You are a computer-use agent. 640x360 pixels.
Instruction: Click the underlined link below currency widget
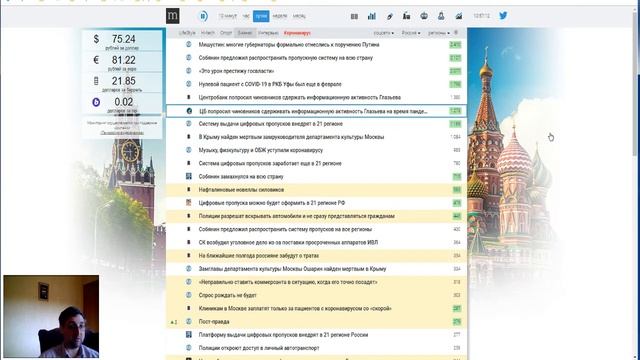tap(122, 133)
